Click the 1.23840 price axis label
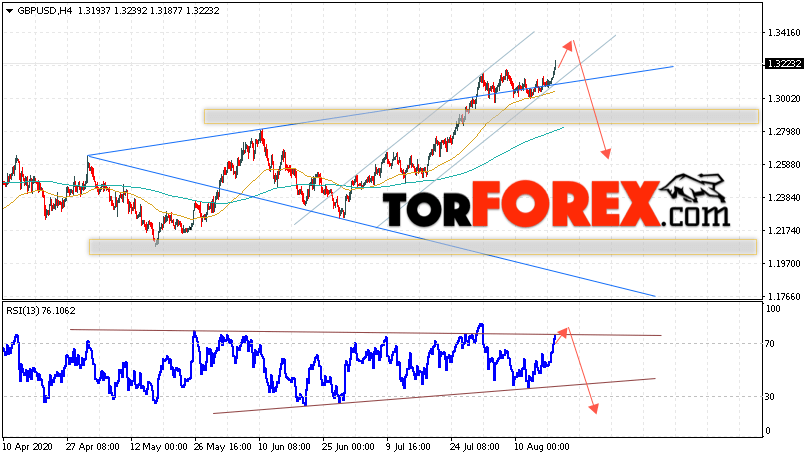 [784, 198]
